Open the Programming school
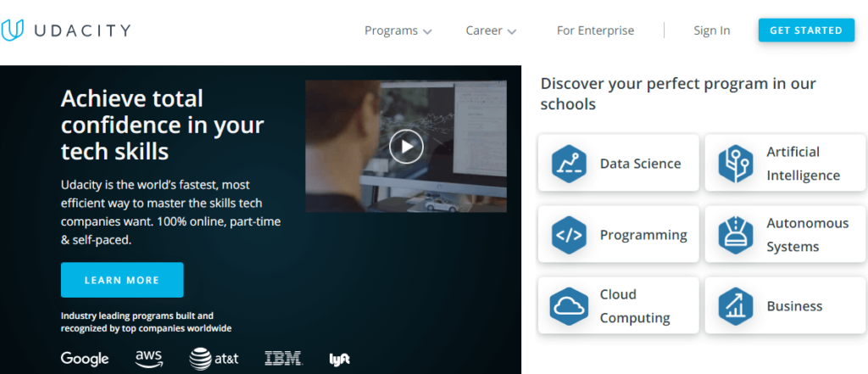Screen dimensions: 868x374 pos(618,234)
